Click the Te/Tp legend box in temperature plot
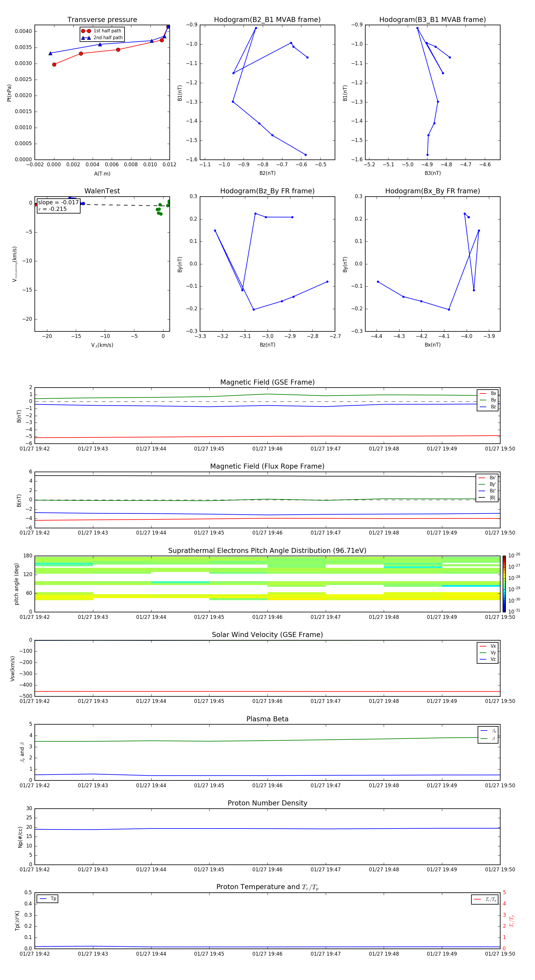Viewport: 535px width, 980px height. point(484,899)
